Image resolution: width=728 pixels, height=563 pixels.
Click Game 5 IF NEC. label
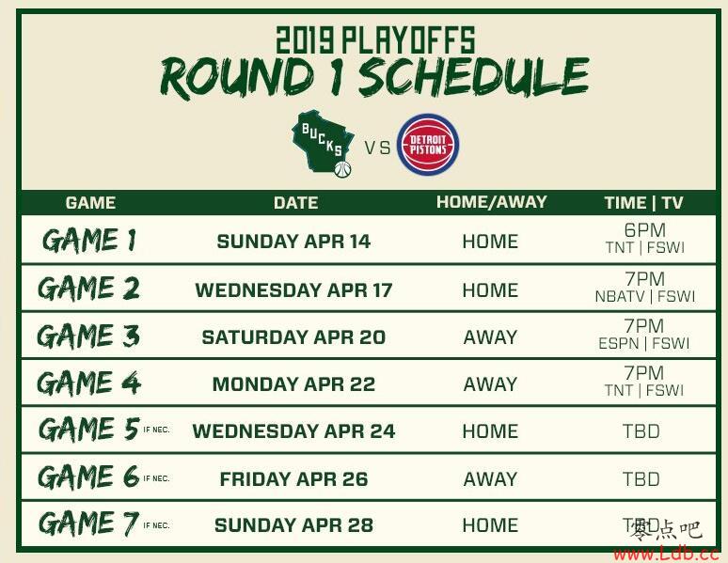pos(104,429)
